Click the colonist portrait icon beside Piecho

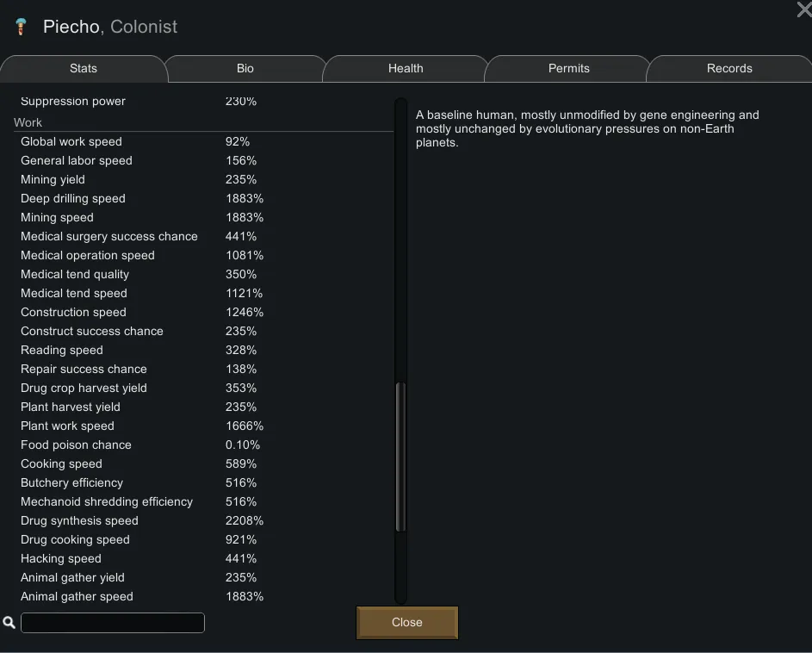click(21, 27)
